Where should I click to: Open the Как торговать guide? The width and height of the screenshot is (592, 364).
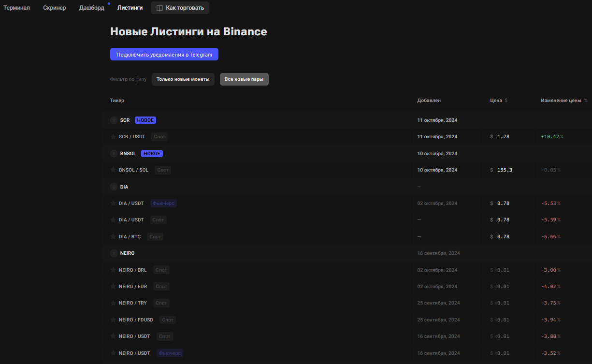[180, 8]
